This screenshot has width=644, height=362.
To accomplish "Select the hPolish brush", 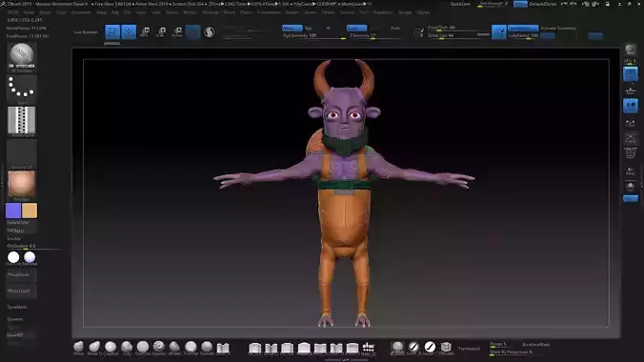I will pos(174,348).
